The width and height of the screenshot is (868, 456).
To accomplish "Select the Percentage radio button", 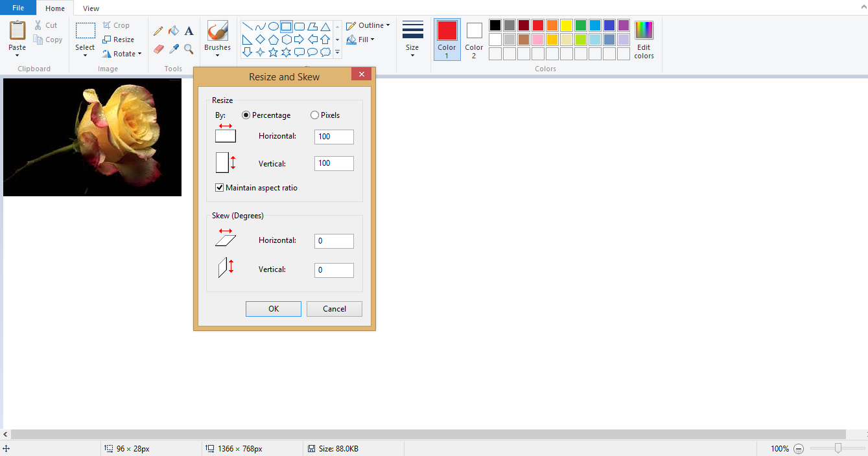I will coord(246,115).
